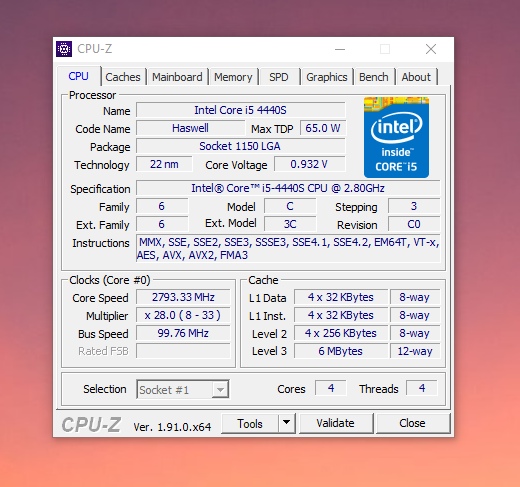Click the Code Name value Haswell
The height and width of the screenshot is (487, 520).
tap(190, 128)
